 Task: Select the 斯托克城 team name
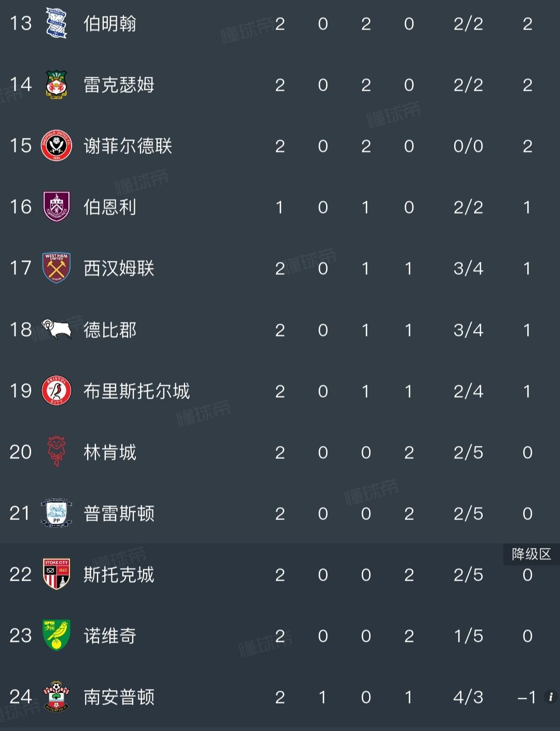[119, 574]
